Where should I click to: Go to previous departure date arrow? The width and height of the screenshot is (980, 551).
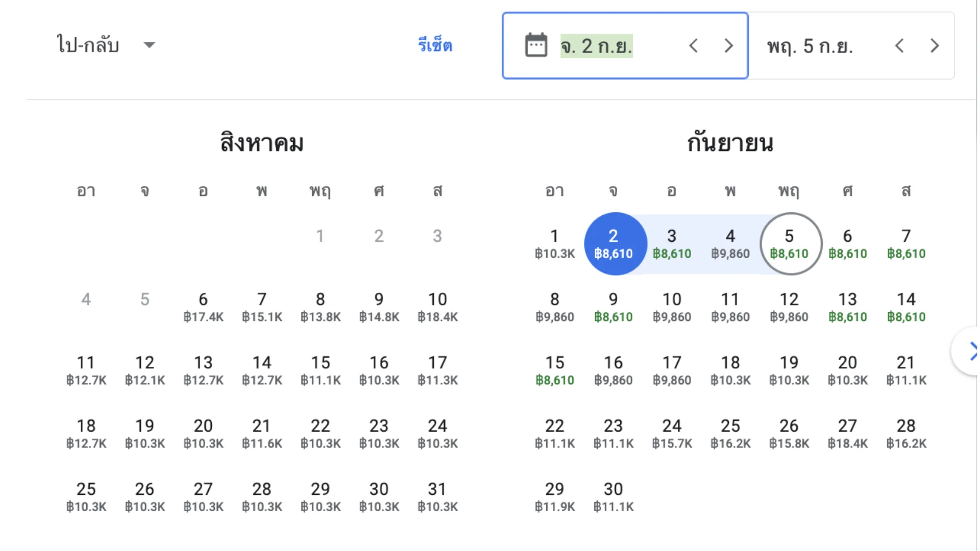pos(693,46)
